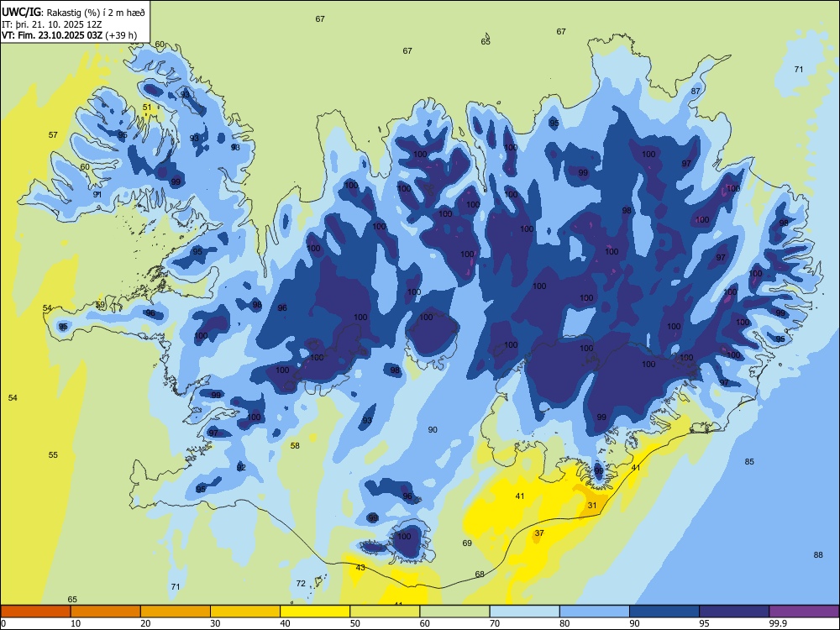The height and width of the screenshot is (630, 840).
Task: Choose the 60–70 light green legend swatch
Action: coord(454,612)
